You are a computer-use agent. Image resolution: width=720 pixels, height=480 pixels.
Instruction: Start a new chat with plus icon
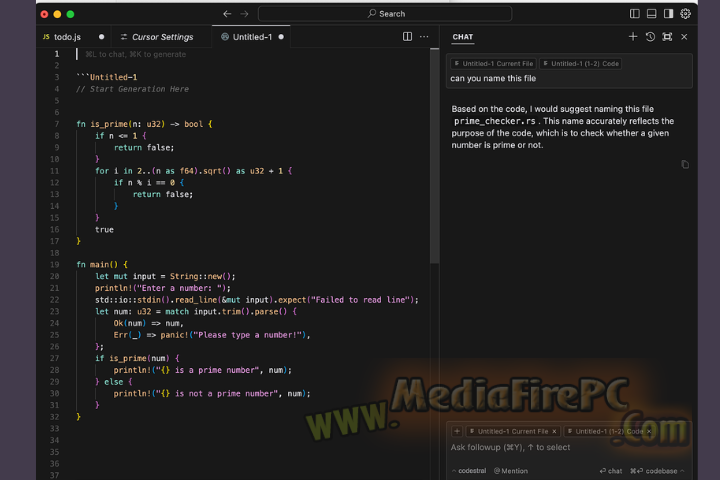tap(633, 36)
